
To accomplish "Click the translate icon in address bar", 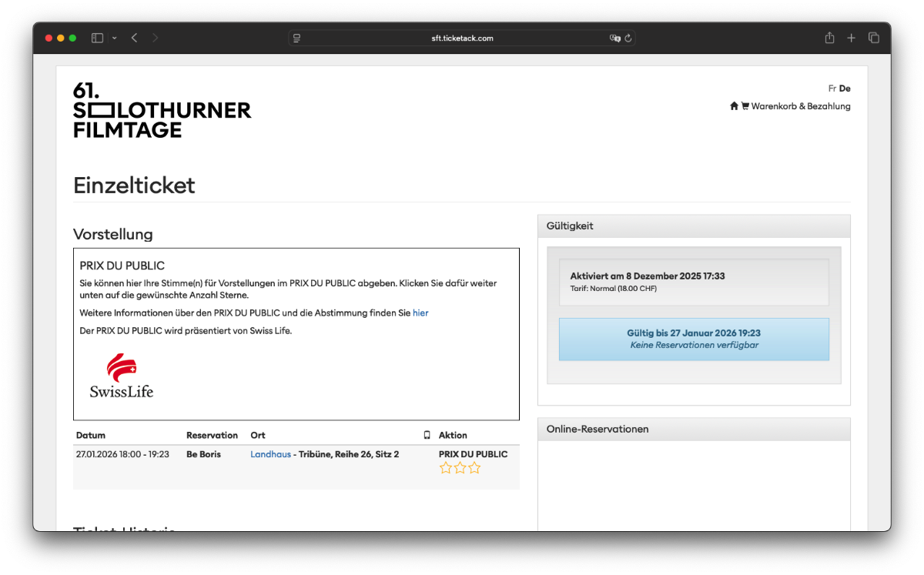I will point(614,38).
